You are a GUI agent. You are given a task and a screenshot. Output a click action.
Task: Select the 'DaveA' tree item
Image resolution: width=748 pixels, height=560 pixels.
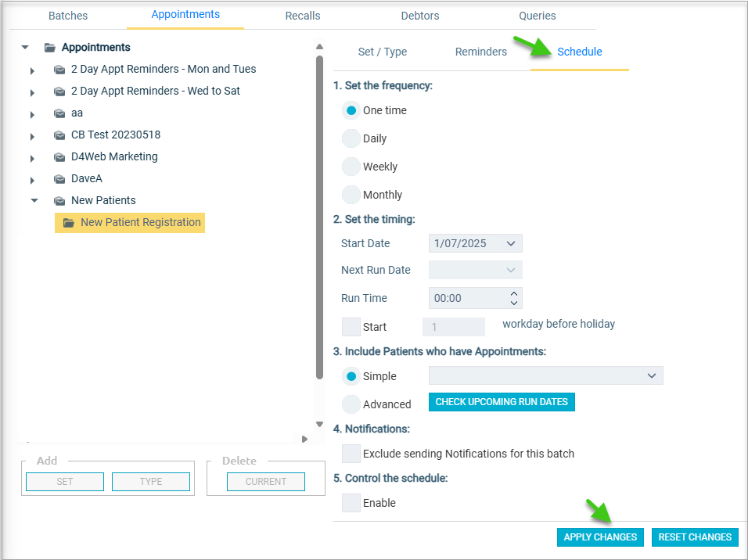[x=87, y=179]
